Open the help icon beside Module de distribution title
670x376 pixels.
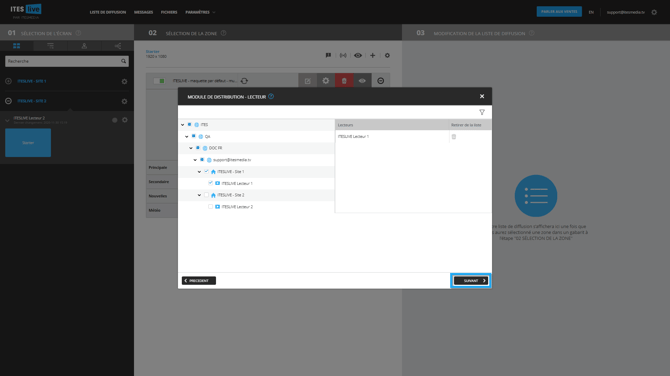click(x=271, y=97)
